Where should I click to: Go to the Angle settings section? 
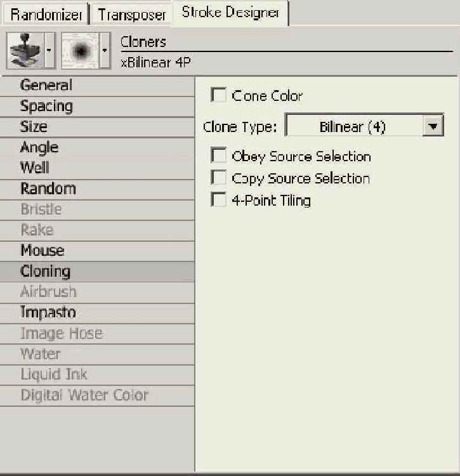pyautogui.click(x=97, y=148)
